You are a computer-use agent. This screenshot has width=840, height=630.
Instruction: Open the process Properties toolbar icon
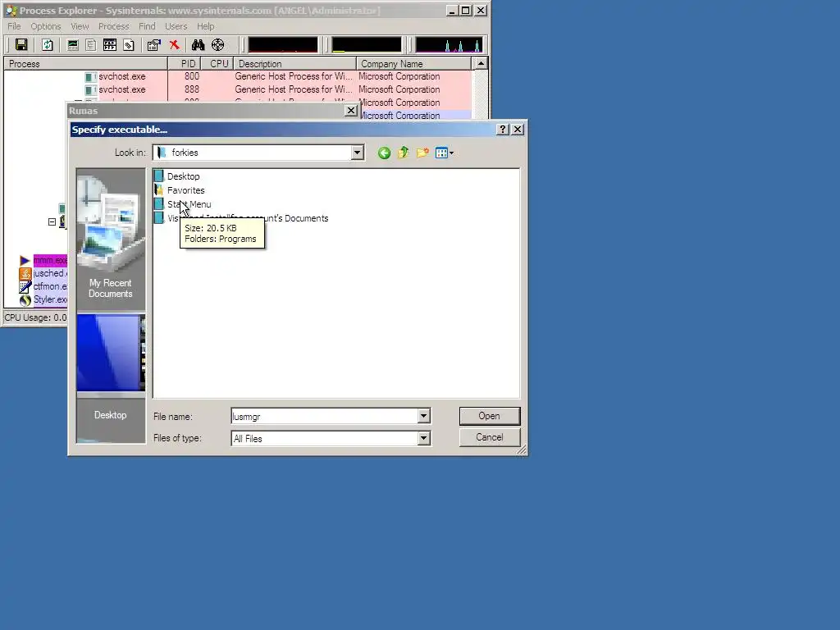click(154, 45)
